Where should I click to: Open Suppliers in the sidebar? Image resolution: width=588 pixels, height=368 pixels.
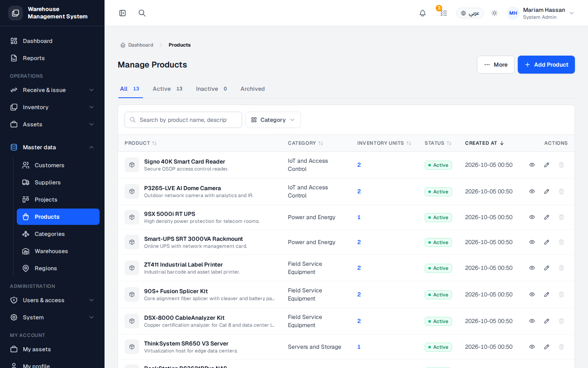tap(58, 182)
